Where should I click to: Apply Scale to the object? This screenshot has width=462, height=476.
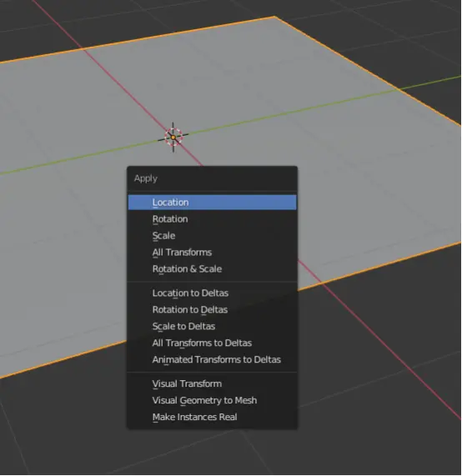click(212, 236)
